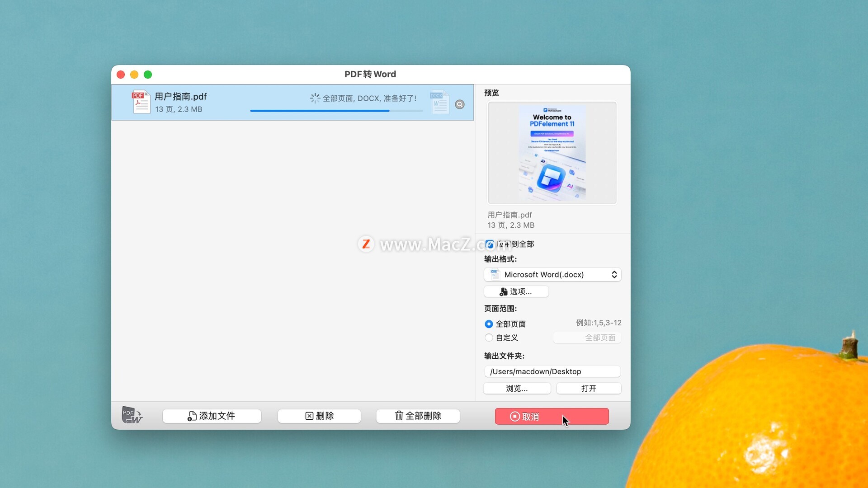Select the 全部页面 radio button
The width and height of the screenshot is (868, 488).
[x=489, y=324]
